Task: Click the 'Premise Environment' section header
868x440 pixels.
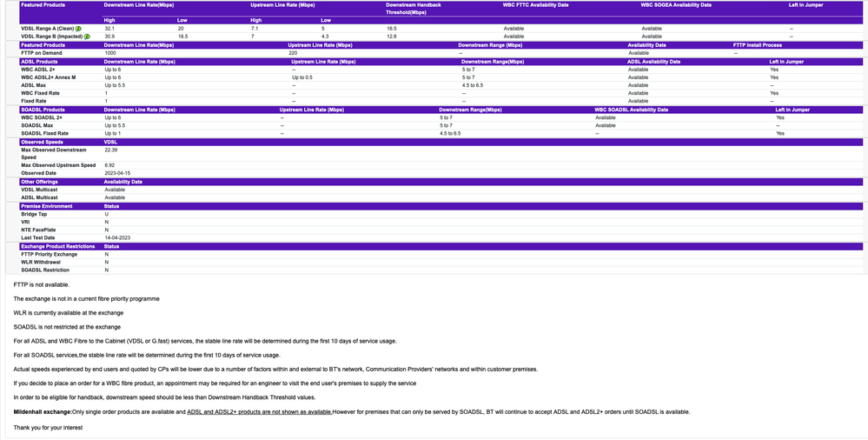Action: pos(47,206)
